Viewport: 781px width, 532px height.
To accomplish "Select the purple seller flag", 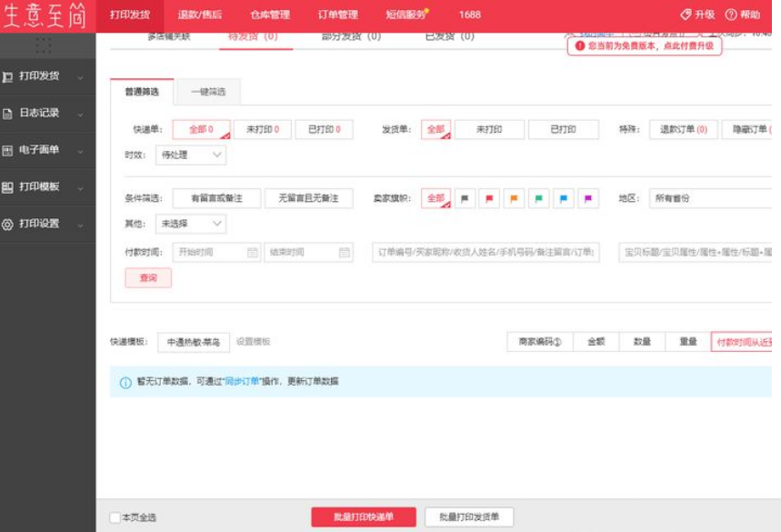I will pos(588,198).
